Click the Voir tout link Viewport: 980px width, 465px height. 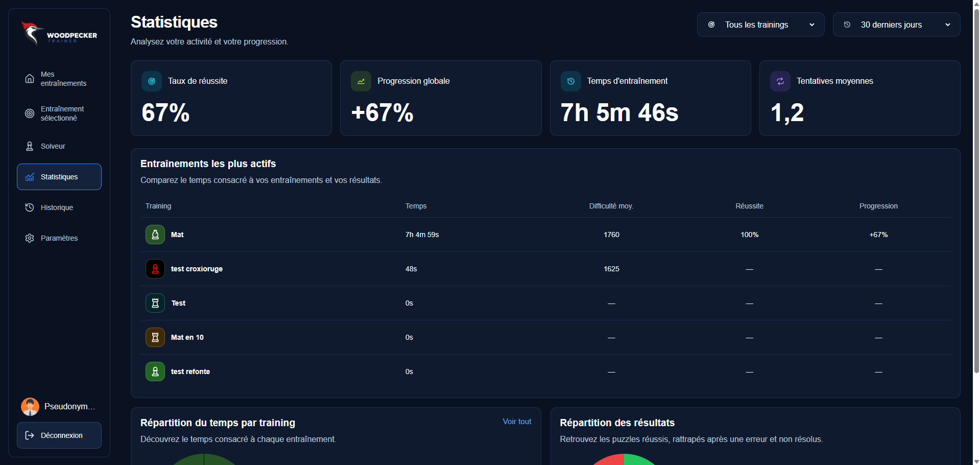517,422
